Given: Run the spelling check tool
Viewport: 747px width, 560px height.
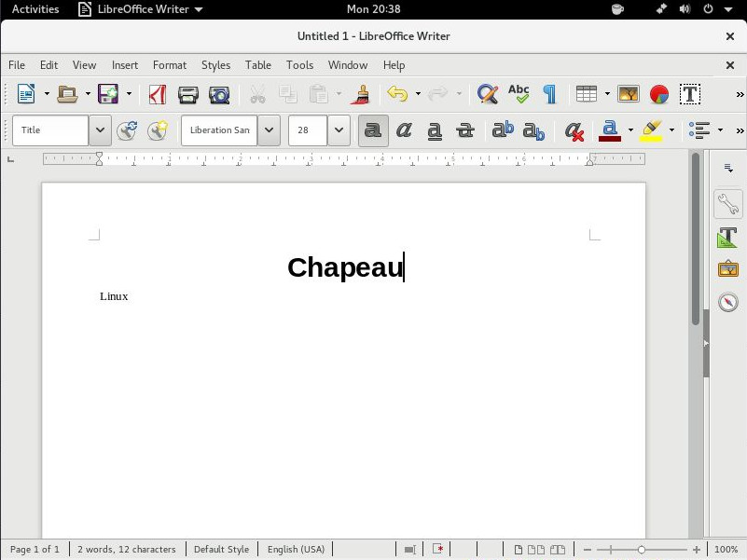Looking at the screenshot, I should pos(519,94).
